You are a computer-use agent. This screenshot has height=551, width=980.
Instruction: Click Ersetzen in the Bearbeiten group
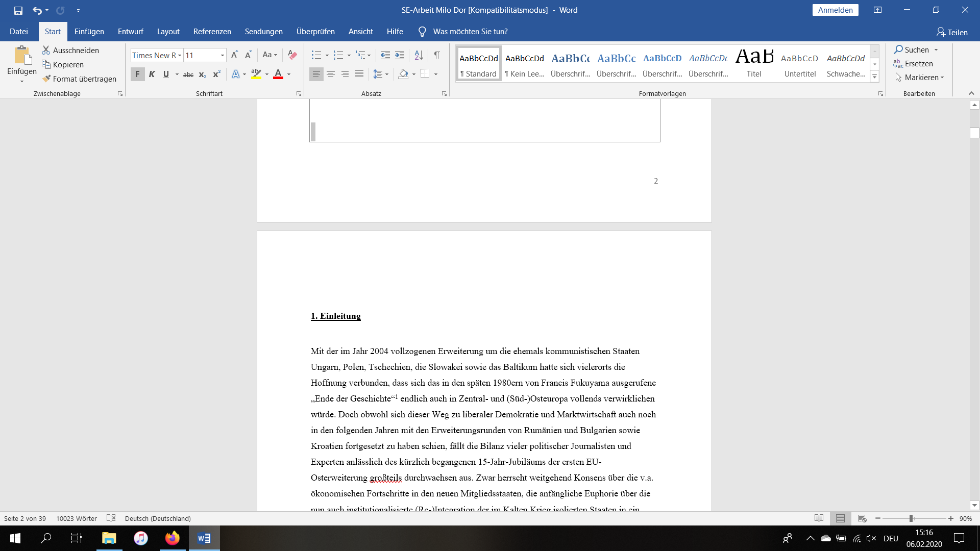(918, 63)
